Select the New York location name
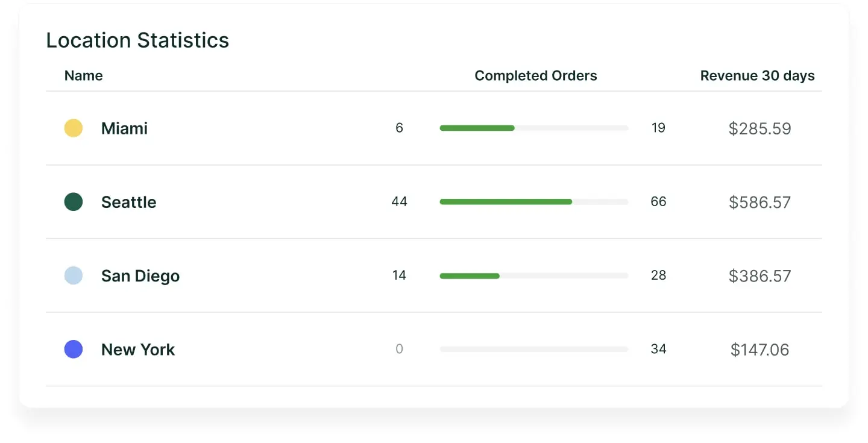Viewport: 868px width, 443px height. coord(137,349)
